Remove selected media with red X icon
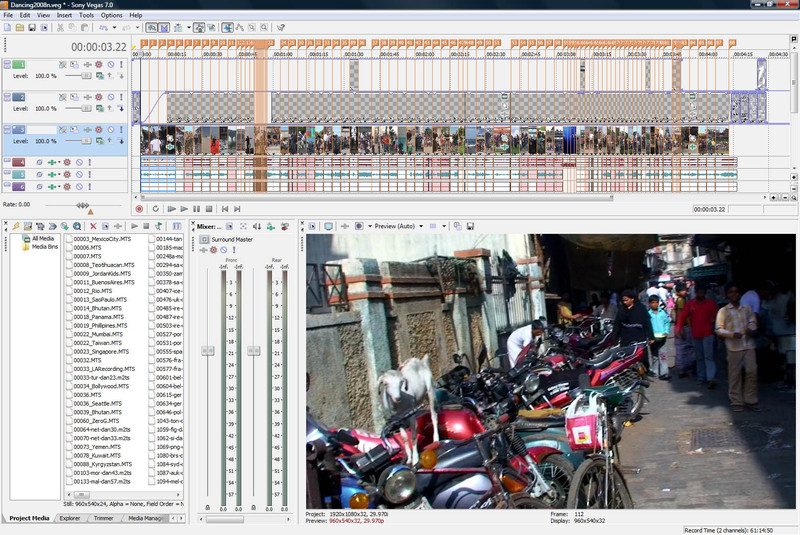The height and width of the screenshot is (535, 800). click(93, 226)
